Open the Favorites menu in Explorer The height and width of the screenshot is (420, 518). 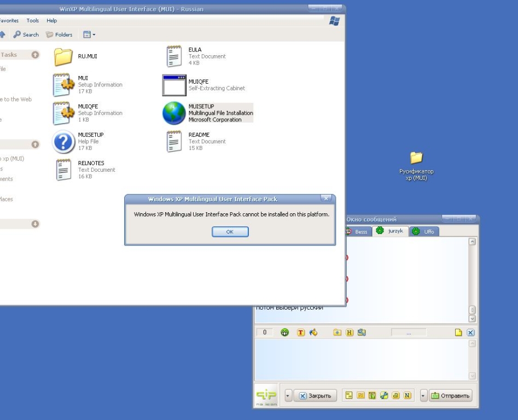point(9,20)
